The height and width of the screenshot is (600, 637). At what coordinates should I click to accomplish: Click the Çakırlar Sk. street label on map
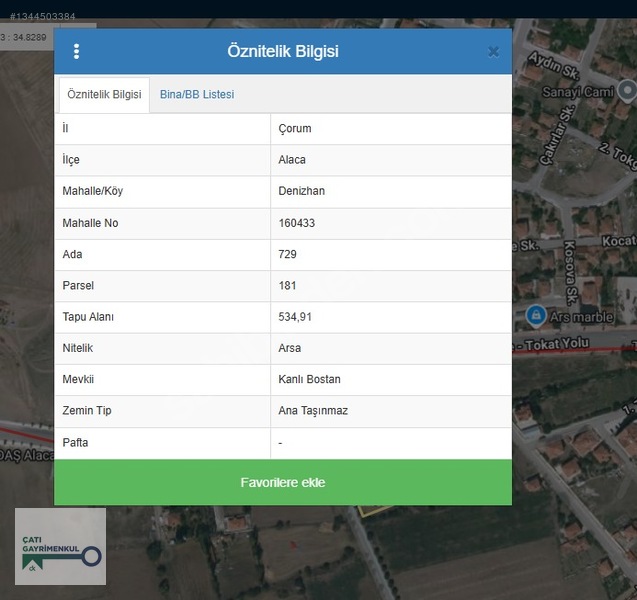click(557, 135)
